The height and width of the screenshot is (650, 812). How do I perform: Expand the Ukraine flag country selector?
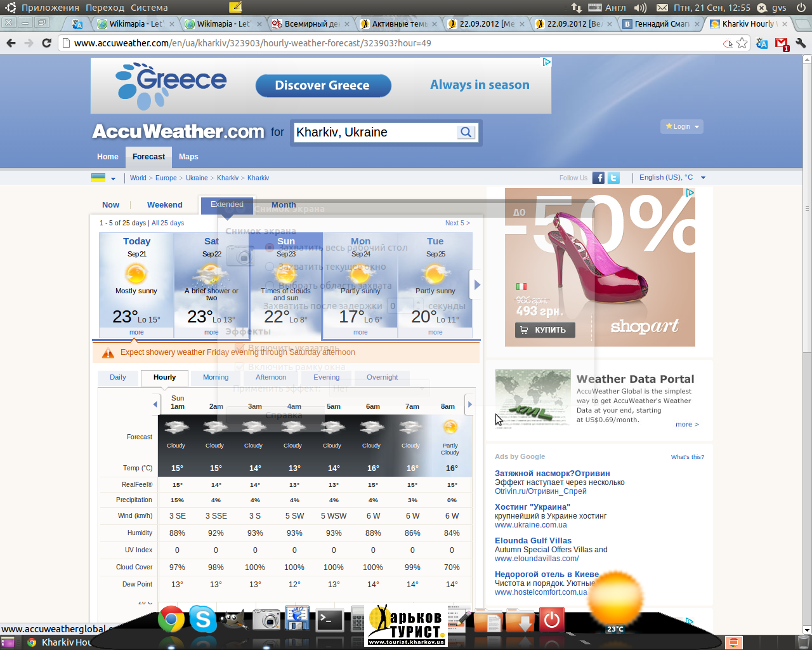(x=103, y=178)
